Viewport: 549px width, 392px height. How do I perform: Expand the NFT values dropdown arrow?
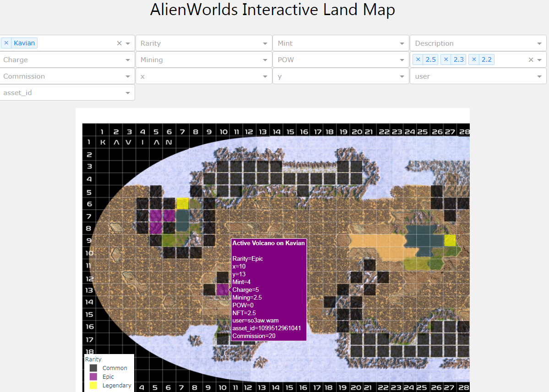click(539, 60)
